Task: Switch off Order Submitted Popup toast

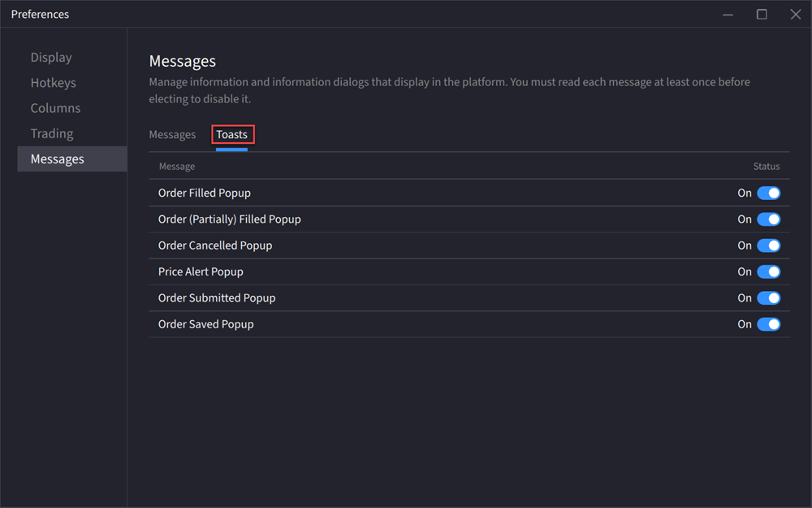Action: (x=768, y=298)
